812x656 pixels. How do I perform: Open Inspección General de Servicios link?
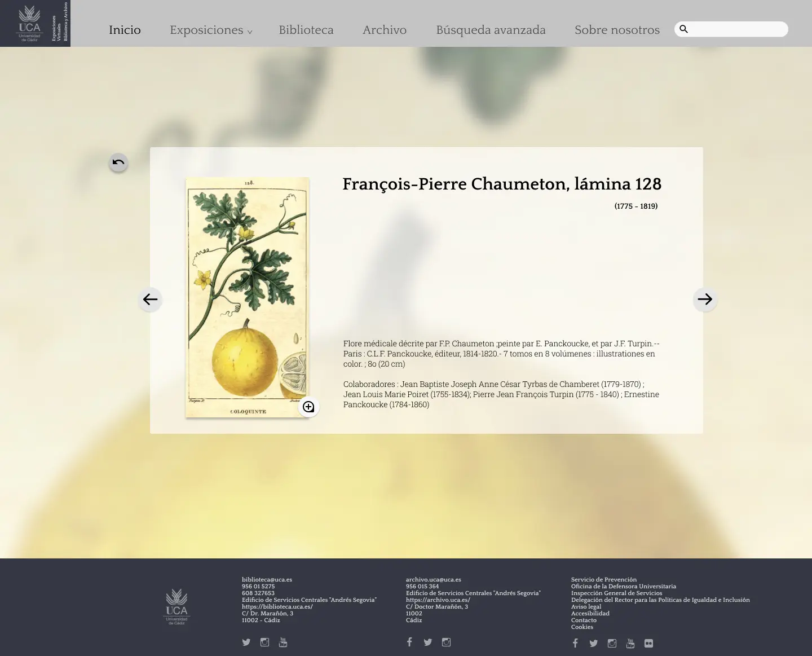(x=617, y=593)
